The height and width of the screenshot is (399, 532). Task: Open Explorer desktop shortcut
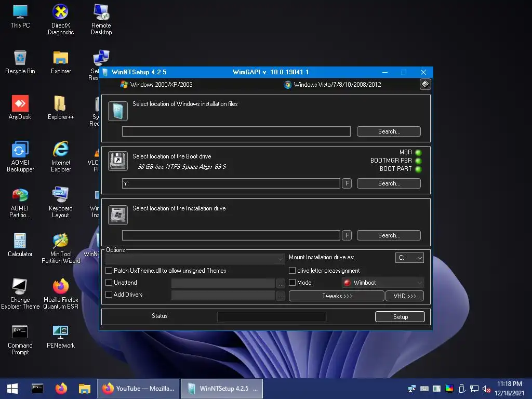tap(61, 62)
